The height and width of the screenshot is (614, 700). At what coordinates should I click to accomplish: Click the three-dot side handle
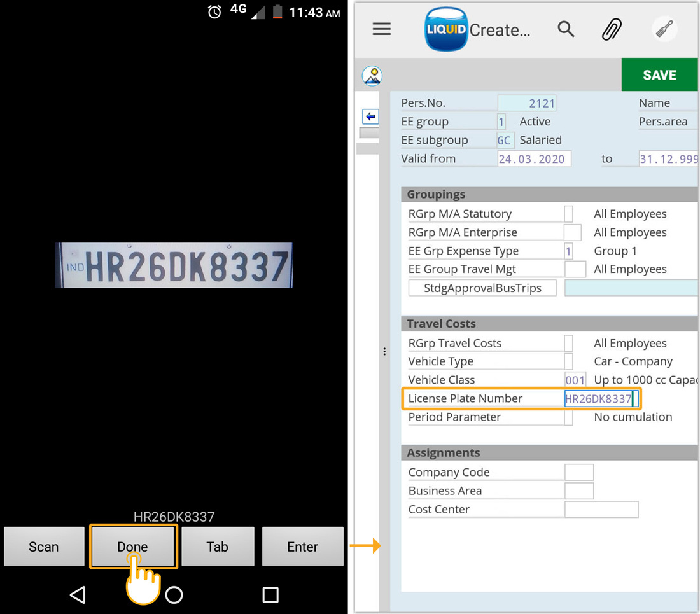(x=384, y=351)
